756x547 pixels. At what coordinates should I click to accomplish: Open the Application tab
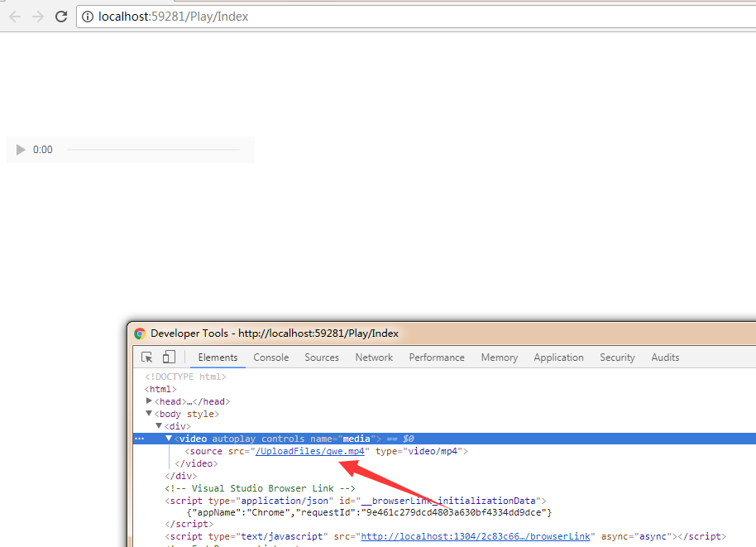558,357
